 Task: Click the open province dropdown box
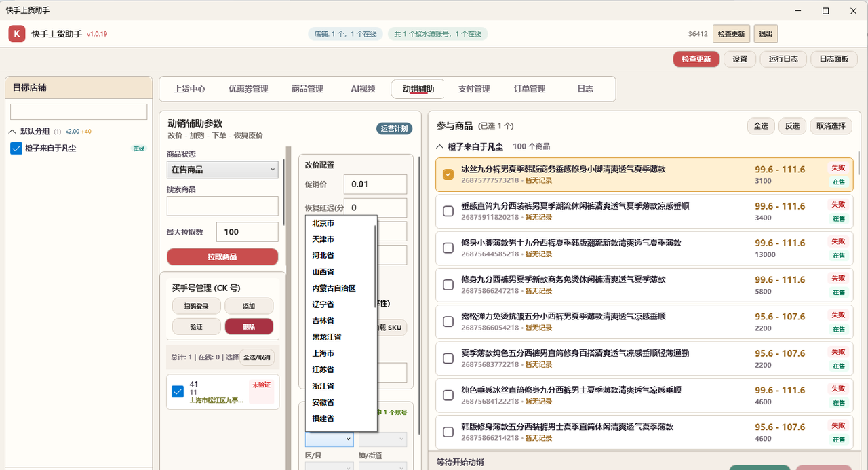pos(329,439)
